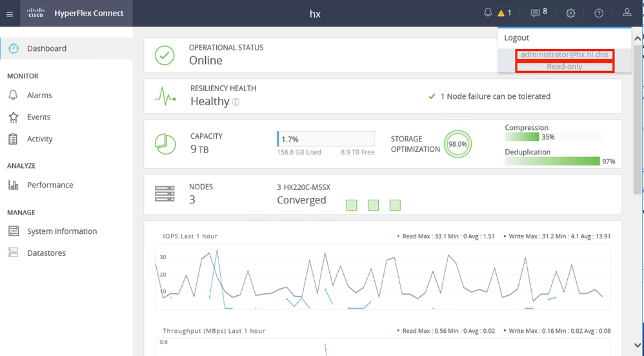Click the capacity usage bar showing 1.7%

coord(326,139)
